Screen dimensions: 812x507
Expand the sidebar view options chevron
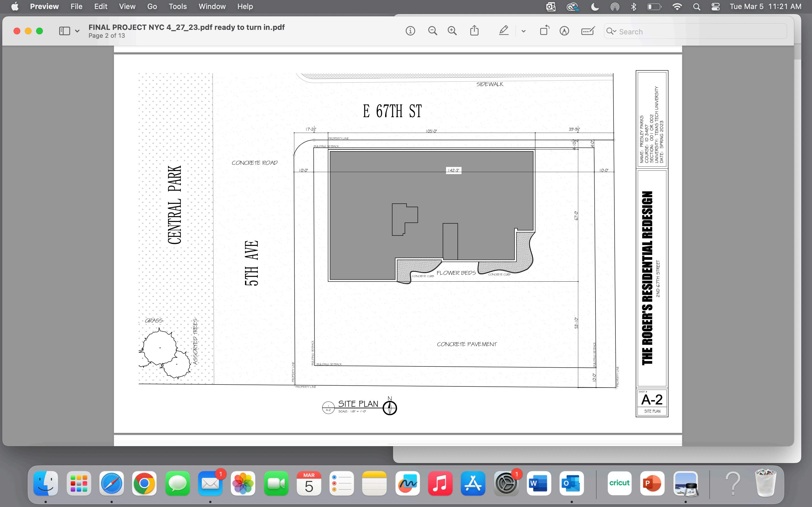[77, 31]
